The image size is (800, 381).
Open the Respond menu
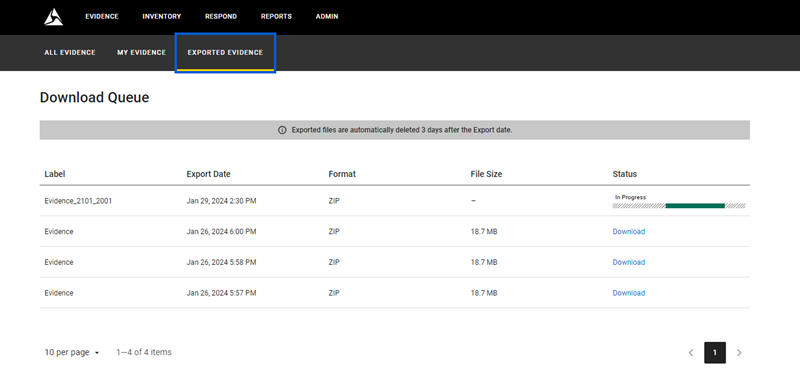coord(221,16)
